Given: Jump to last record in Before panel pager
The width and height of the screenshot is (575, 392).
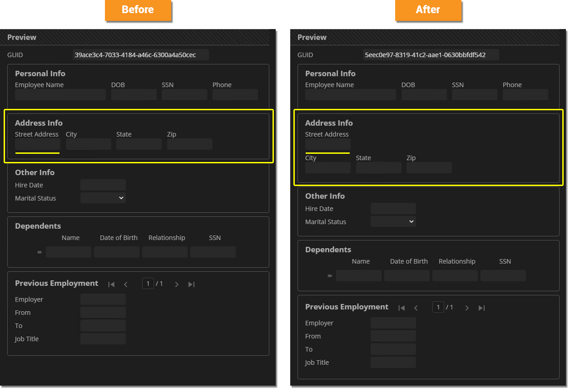Looking at the screenshot, I should click(191, 284).
